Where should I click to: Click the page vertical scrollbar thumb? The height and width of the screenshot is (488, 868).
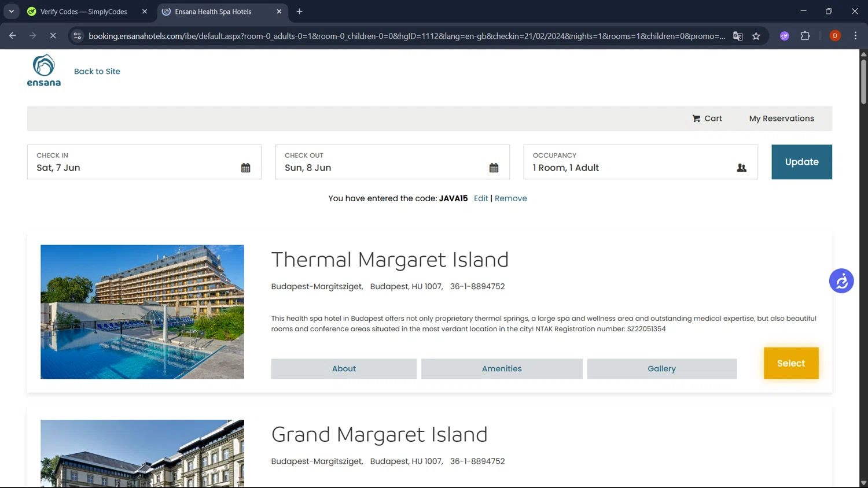click(x=863, y=81)
